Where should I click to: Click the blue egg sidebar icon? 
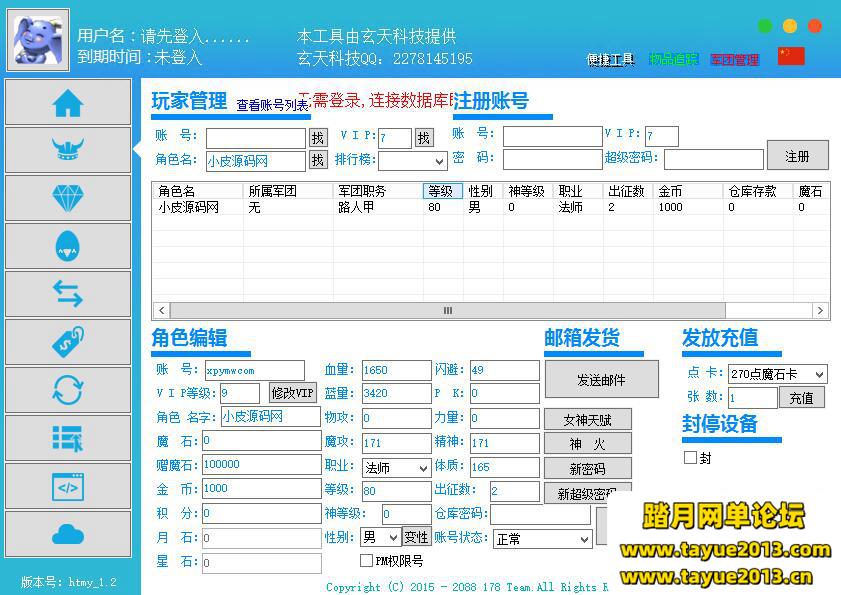coord(68,246)
